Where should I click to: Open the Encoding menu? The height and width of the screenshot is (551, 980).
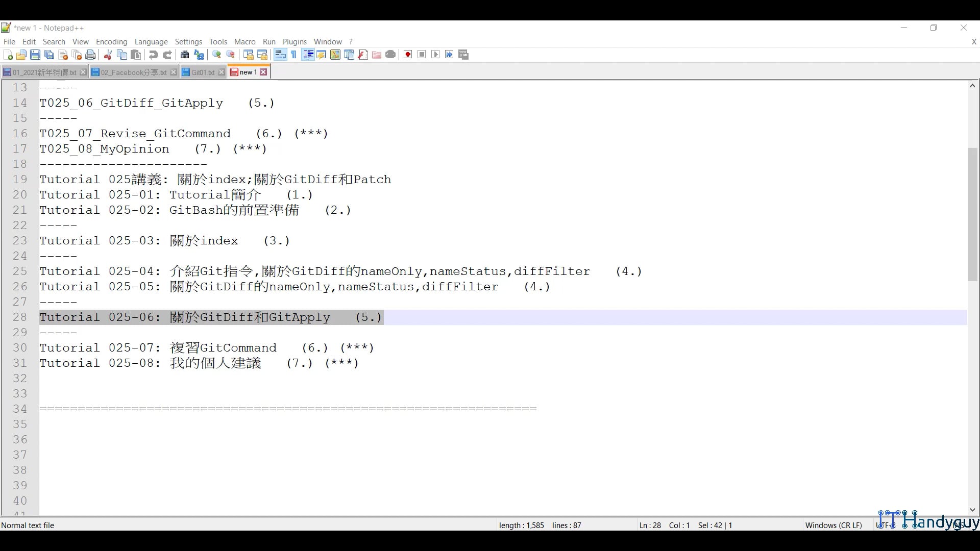[x=111, y=42]
